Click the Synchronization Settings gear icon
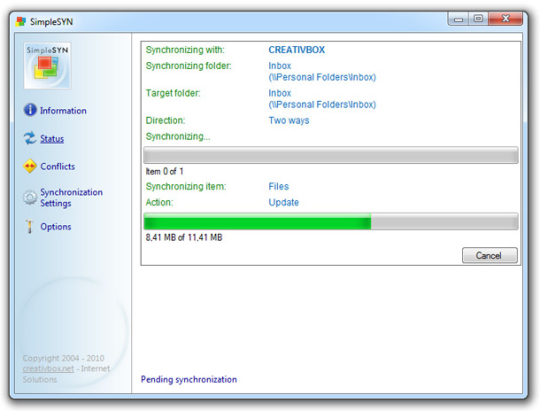540x411 pixels. pyautogui.click(x=30, y=197)
